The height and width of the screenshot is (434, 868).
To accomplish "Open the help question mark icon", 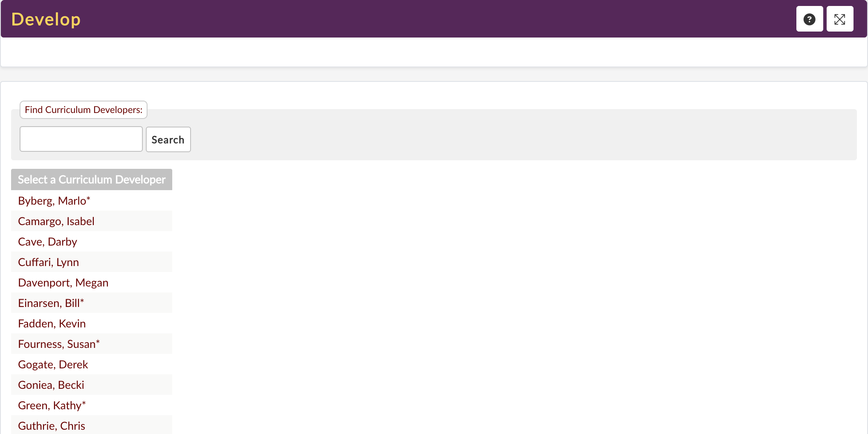I will [x=810, y=19].
